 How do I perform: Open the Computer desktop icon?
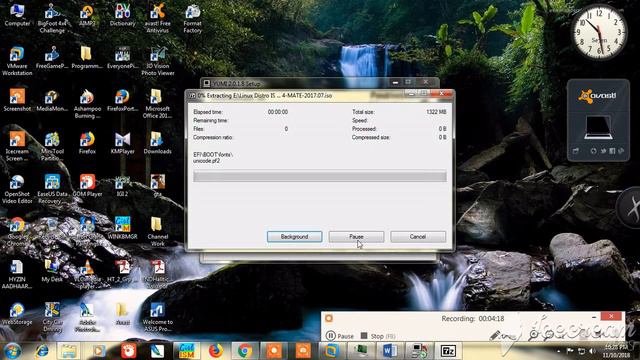pyautogui.click(x=17, y=16)
